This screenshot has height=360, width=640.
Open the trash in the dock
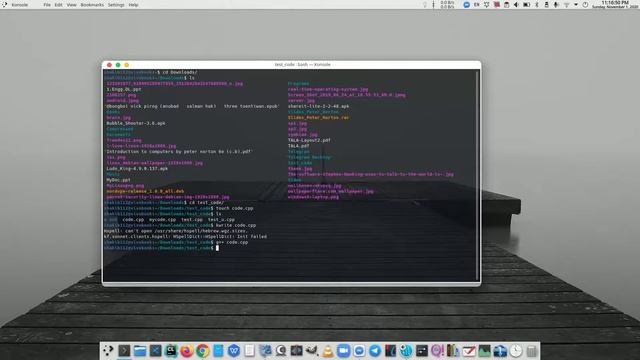click(x=531, y=351)
